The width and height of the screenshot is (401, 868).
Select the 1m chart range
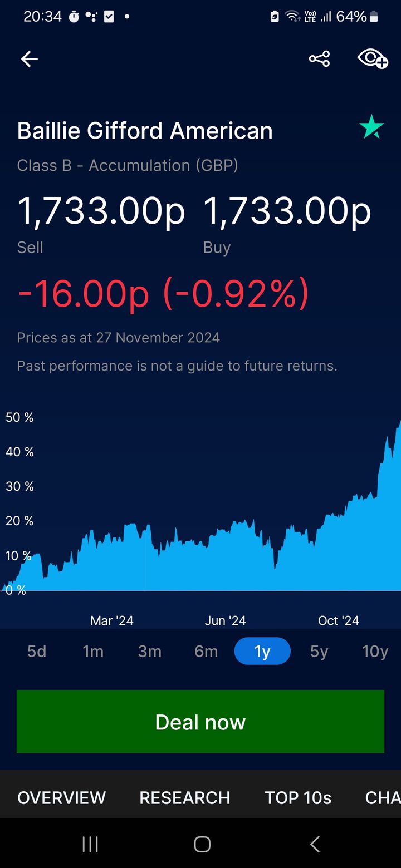[x=93, y=651]
